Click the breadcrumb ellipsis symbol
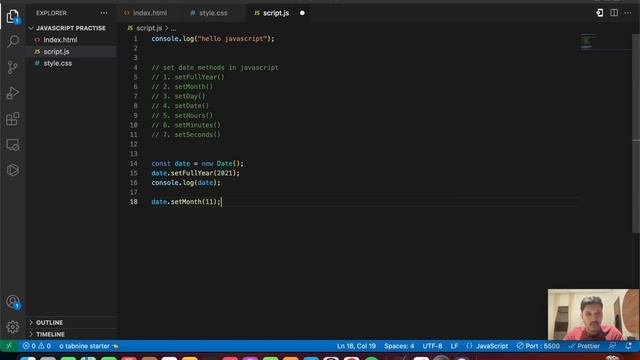Viewport: 640px width, 360px height. 173,29
